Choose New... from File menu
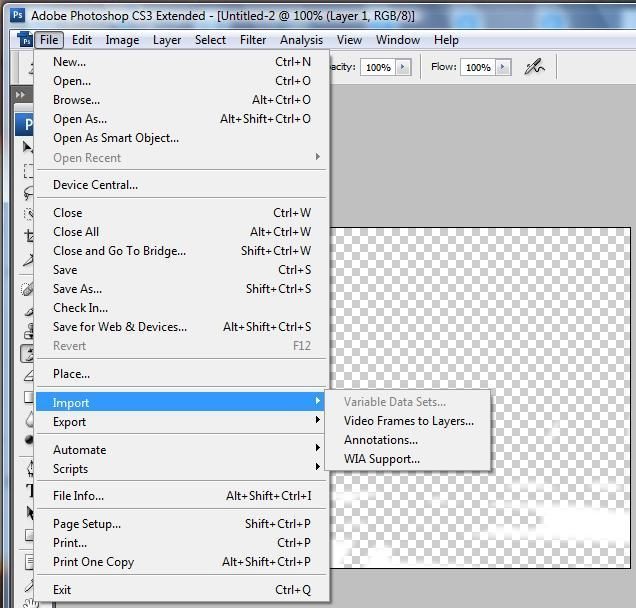 [182, 62]
